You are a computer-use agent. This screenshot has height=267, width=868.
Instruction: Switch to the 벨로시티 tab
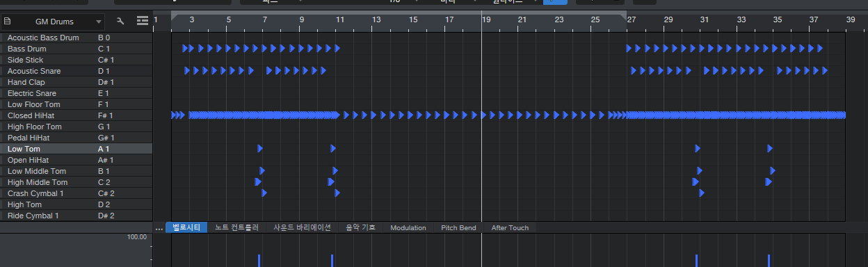pyautogui.click(x=186, y=227)
